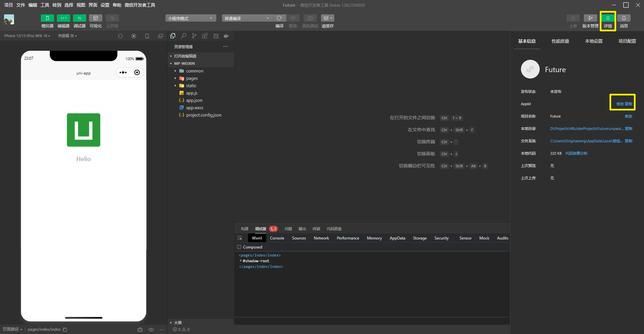Click the capsule menu dots in simulator
The height and width of the screenshot is (334, 644).
pos(123,72)
